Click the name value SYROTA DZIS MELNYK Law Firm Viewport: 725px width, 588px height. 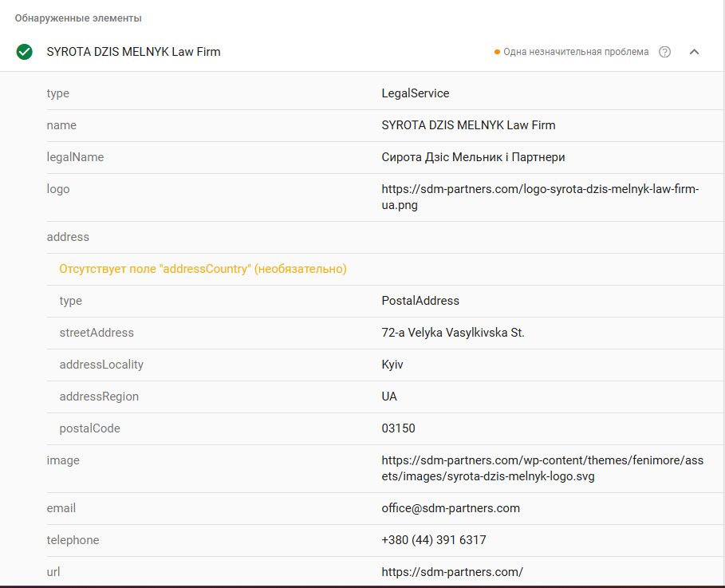click(x=468, y=125)
